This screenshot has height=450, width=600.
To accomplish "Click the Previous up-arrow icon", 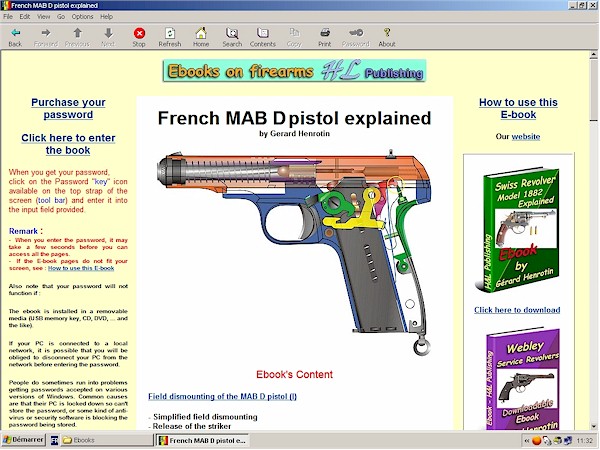I will pyautogui.click(x=77, y=33).
